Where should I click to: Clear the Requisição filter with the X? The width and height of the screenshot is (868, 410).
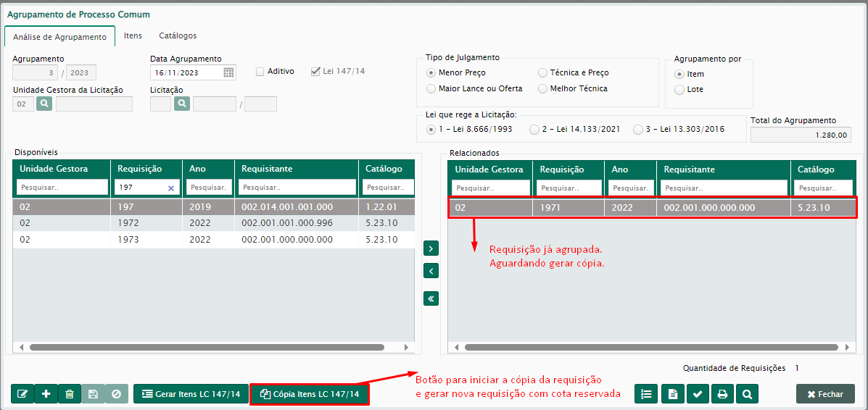171,188
